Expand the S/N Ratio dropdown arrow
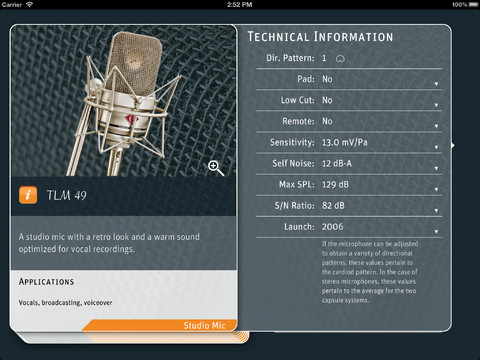Viewport: 480px width, 360px height. click(436, 211)
